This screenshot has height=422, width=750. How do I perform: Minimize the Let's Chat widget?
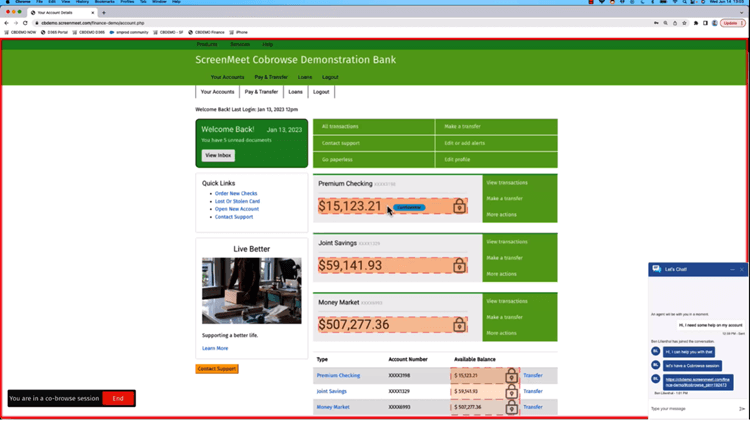pos(732,269)
